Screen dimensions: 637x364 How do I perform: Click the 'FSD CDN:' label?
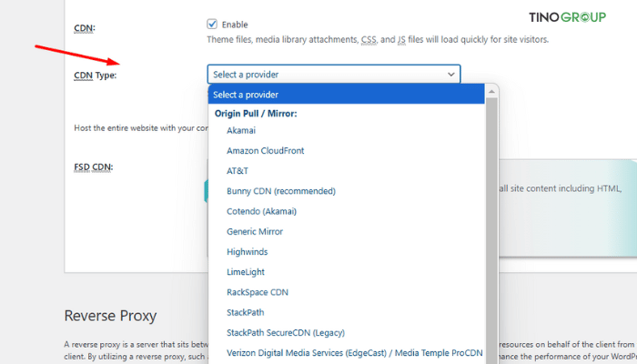[94, 167]
